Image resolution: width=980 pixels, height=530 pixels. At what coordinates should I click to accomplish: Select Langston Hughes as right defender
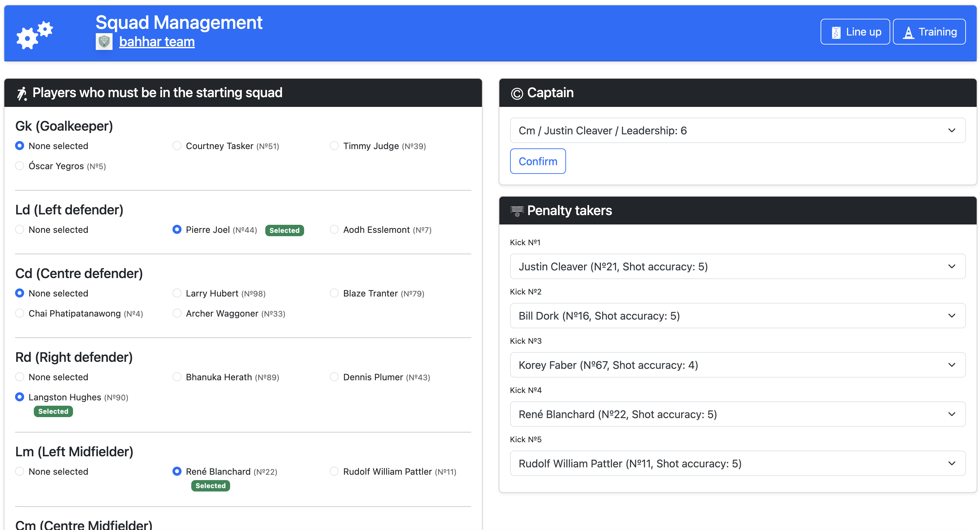click(20, 397)
